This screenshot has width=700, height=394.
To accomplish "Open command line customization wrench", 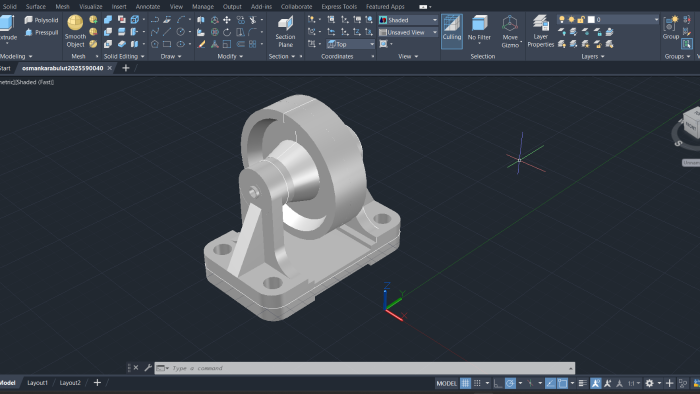I will [x=148, y=368].
